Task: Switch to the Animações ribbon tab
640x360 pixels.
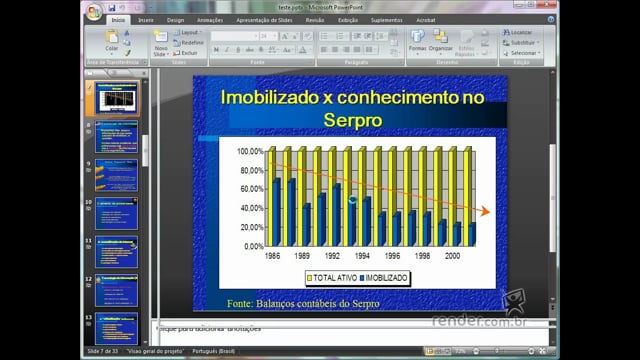Action: (x=210, y=20)
